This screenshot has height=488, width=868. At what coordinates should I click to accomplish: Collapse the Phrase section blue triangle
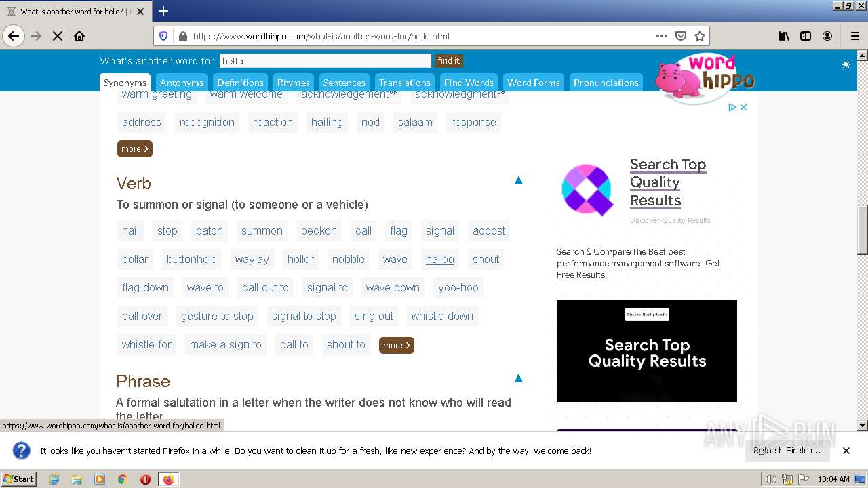tap(518, 378)
